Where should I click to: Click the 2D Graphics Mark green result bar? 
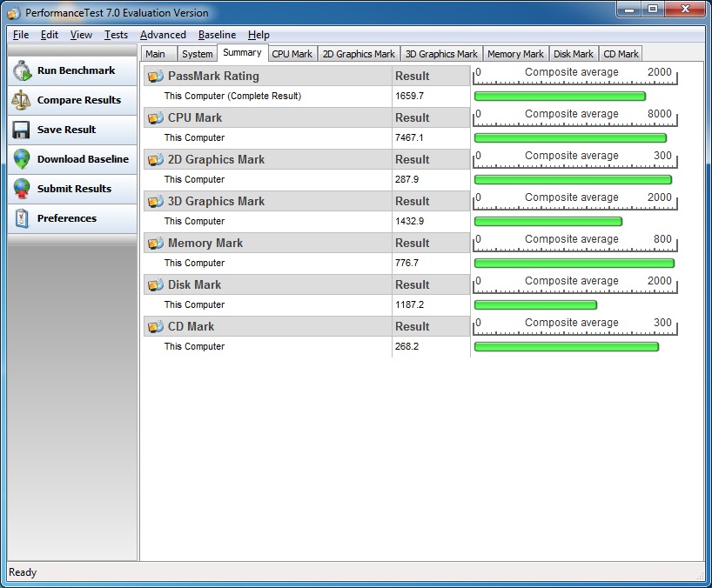(573, 180)
